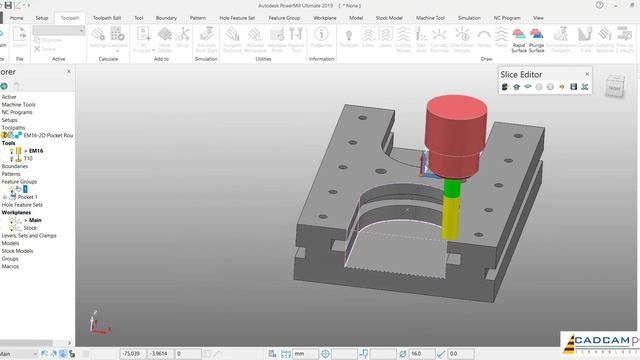This screenshot has width=640, height=360.
Task: Close the Explorer panel
Action: [x=69, y=71]
